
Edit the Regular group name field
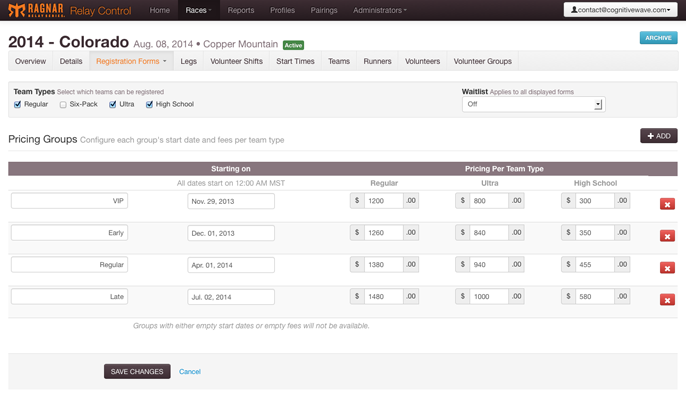[x=70, y=265]
